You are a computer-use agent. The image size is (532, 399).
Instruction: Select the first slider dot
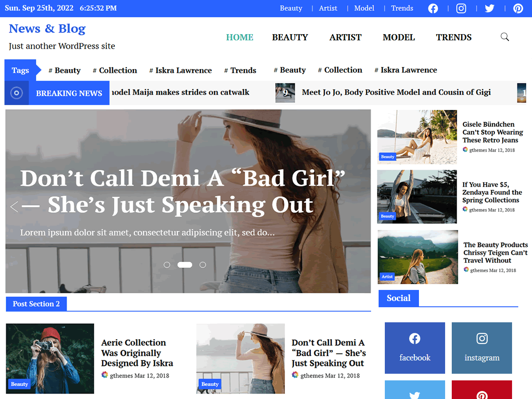[x=167, y=265]
